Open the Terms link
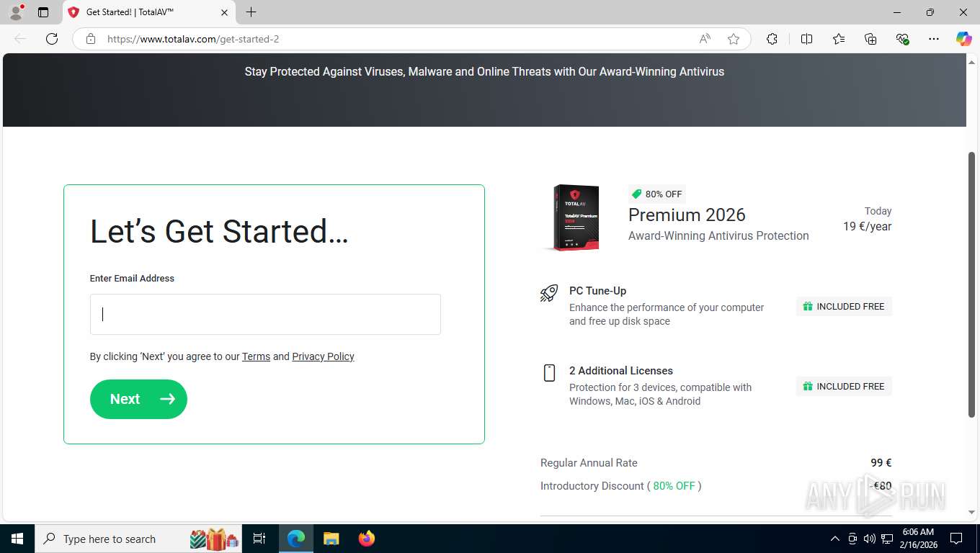This screenshot has width=980, height=553. [256, 356]
